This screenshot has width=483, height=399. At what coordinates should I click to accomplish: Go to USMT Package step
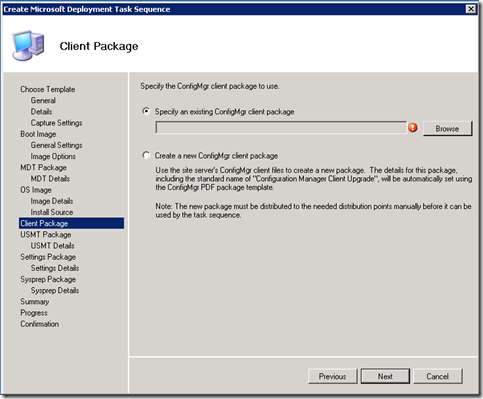[x=46, y=235]
